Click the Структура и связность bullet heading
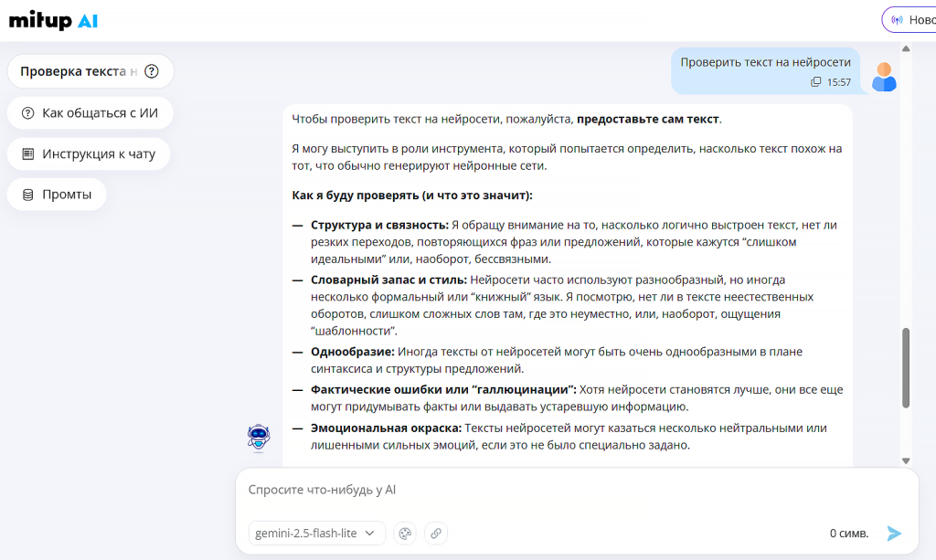The width and height of the screenshot is (936, 560). [x=379, y=225]
